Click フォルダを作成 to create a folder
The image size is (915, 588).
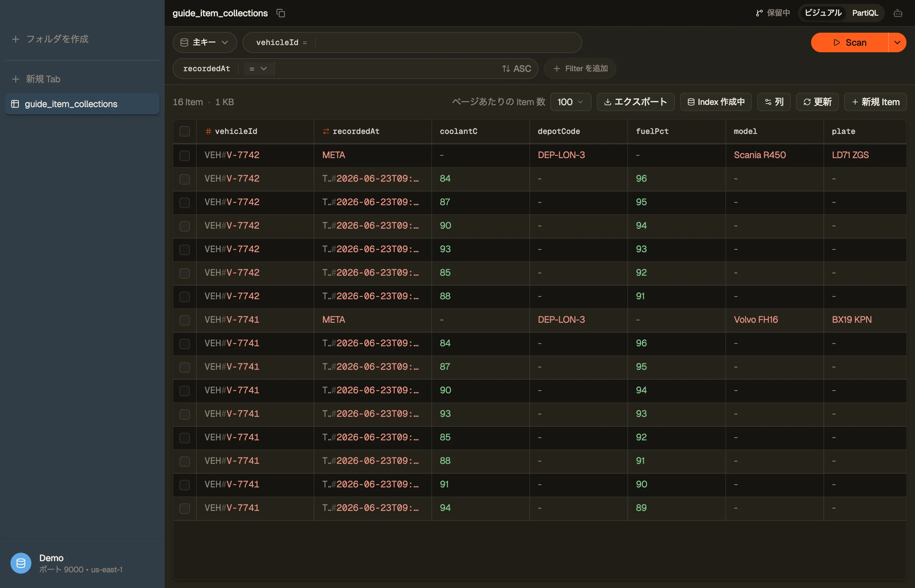tap(50, 39)
